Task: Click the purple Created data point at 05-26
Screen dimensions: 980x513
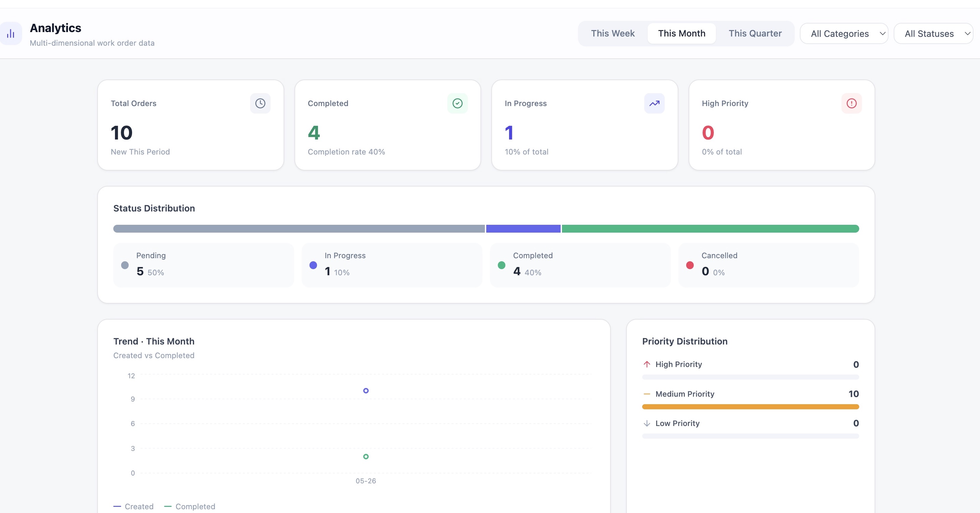Action: click(365, 391)
